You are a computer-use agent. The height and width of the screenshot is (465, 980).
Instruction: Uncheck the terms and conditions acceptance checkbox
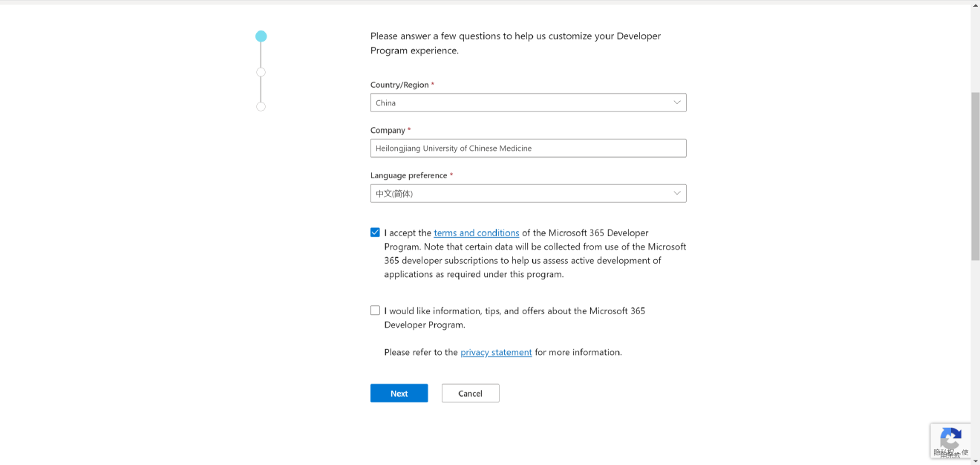(x=375, y=232)
